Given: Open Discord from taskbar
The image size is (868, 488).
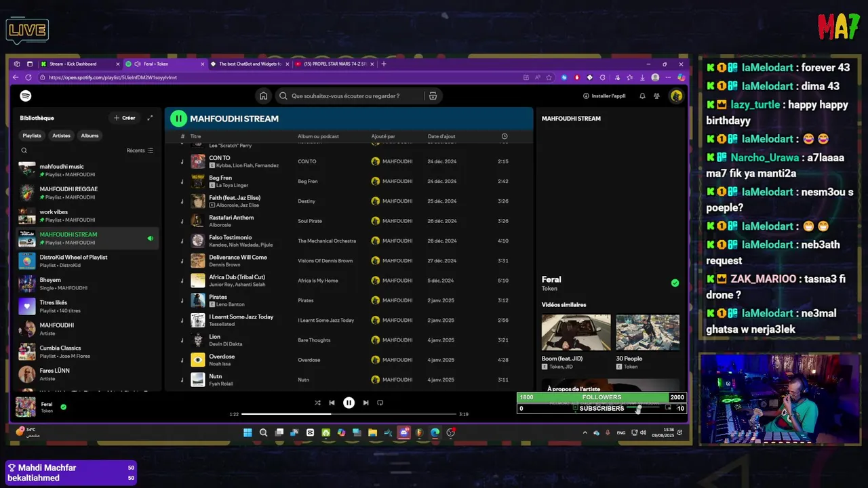Looking at the screenshot, I should tap(404, 432).
